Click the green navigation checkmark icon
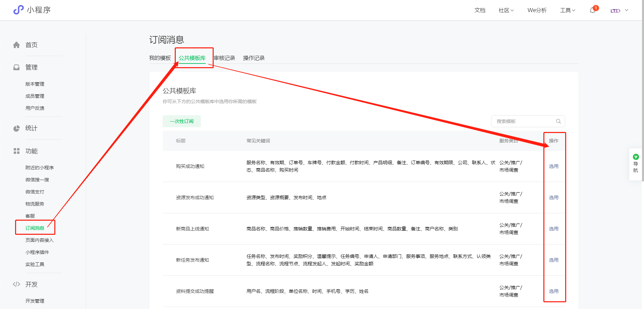 pos(636,157)
